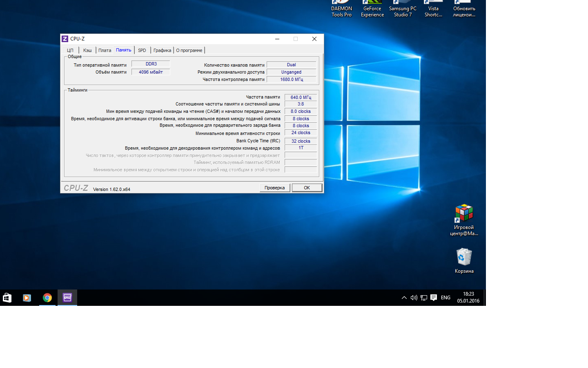Open the Корзина recycle bin icon
Image resolution: width=588 pixels, height=368 pixels.
click(464, 258)
